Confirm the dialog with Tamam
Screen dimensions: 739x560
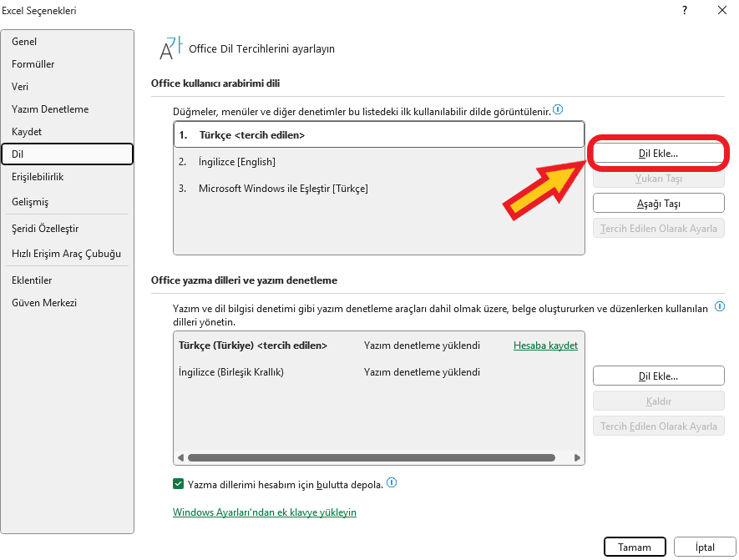pos(634,547)
